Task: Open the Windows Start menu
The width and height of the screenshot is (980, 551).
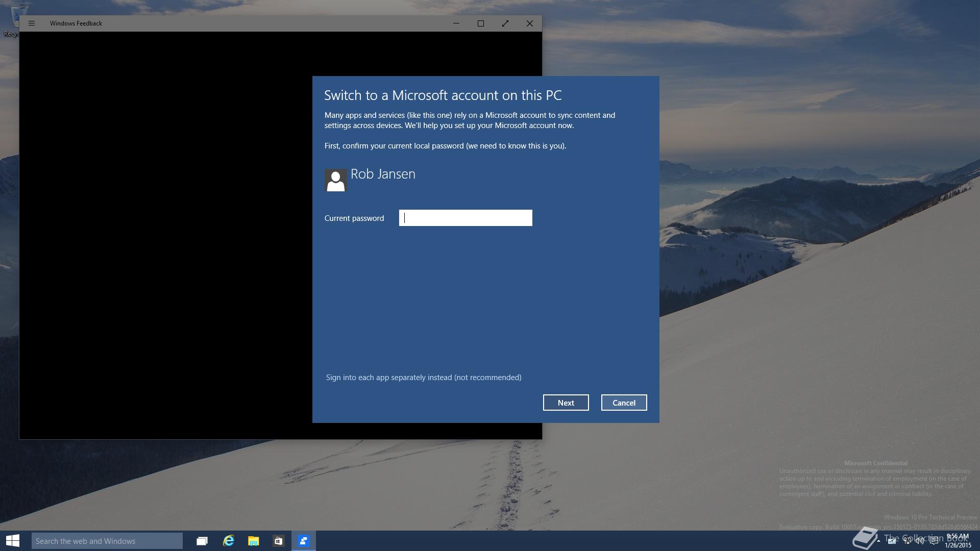Action: coord(13,541)
